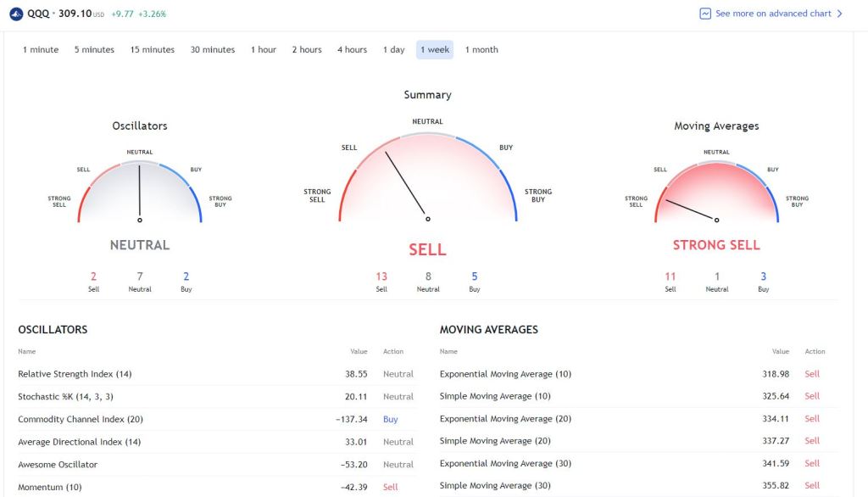Enable the 4 hours interval

(351, 49)
